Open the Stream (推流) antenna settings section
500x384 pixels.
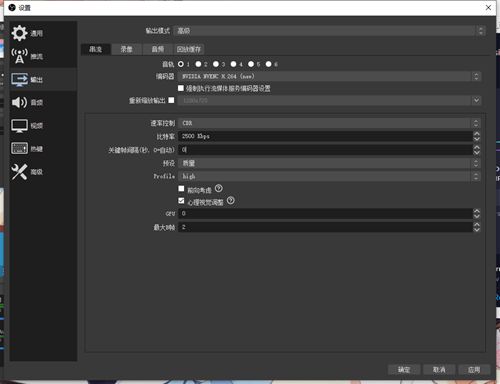coord(43,56)
